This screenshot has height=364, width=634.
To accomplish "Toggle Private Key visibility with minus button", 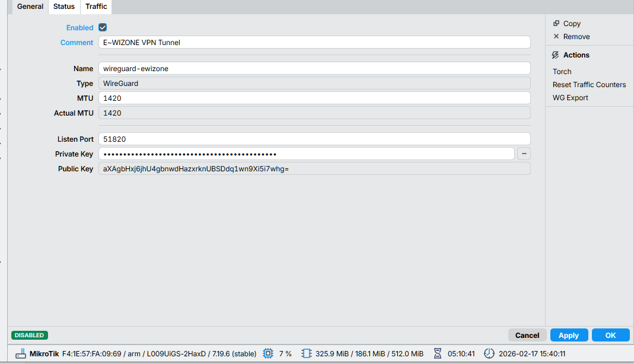I will coord(524,153).
